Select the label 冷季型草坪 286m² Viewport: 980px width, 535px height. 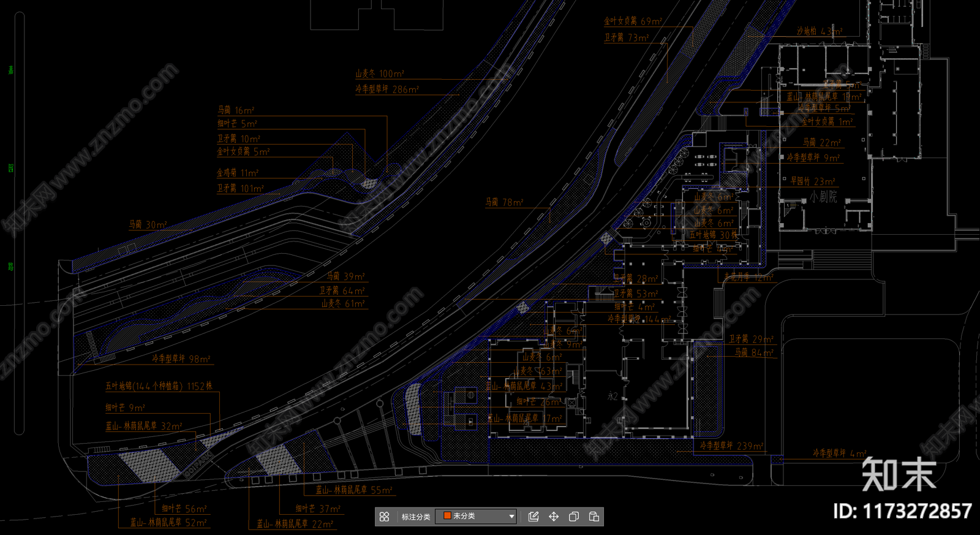click(x=387, y=89)
